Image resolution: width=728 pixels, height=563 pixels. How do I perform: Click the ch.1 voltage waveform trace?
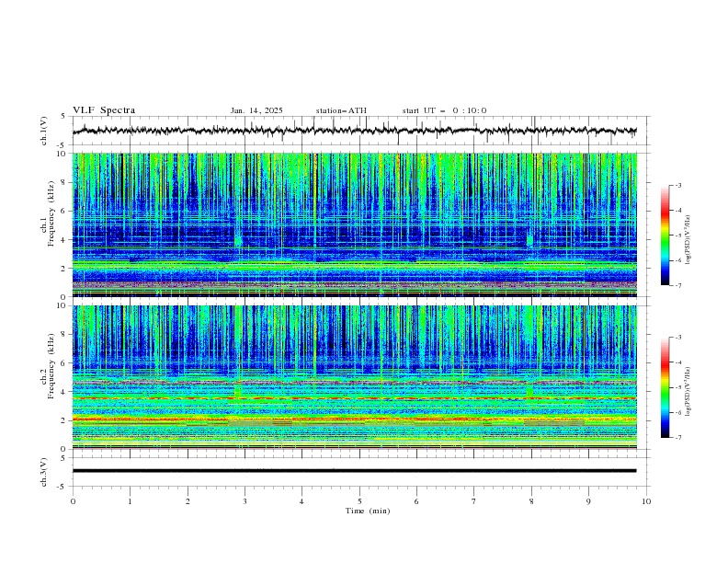(354, 131)
